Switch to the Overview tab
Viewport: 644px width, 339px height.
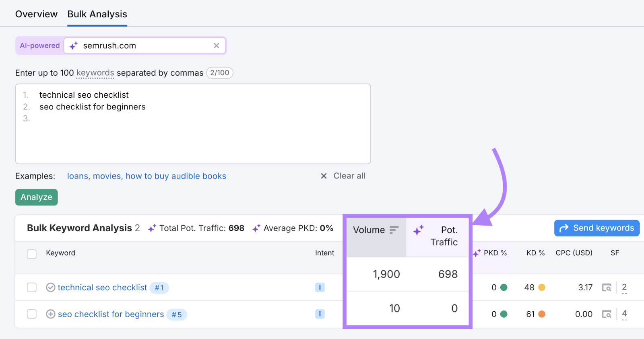click(x=36, y=14)
